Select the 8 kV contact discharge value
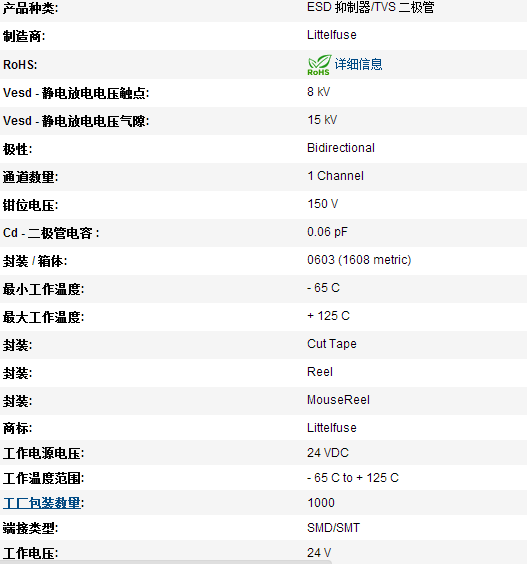The height and width of the screenshot is (564, 527). [318, 92]
